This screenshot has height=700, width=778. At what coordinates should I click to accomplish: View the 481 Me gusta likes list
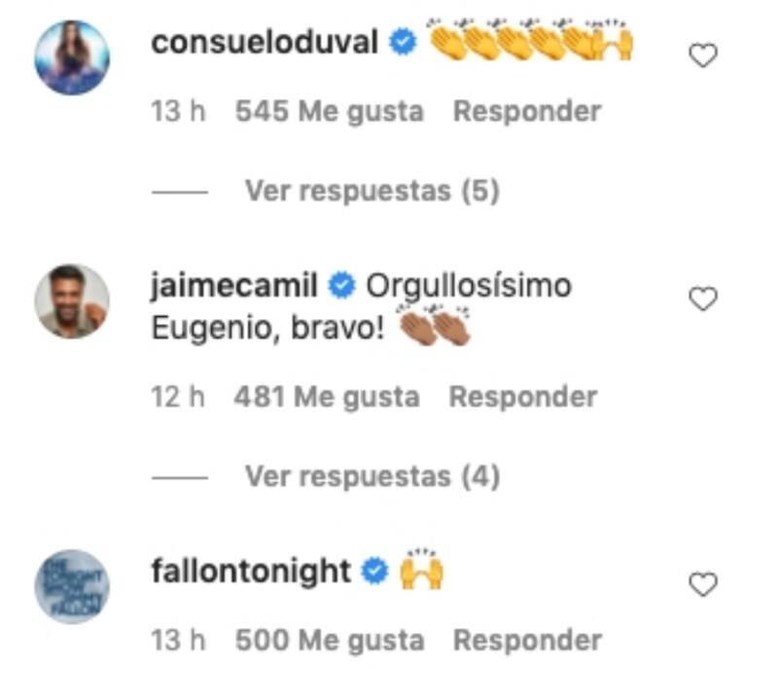click(327, 397)
